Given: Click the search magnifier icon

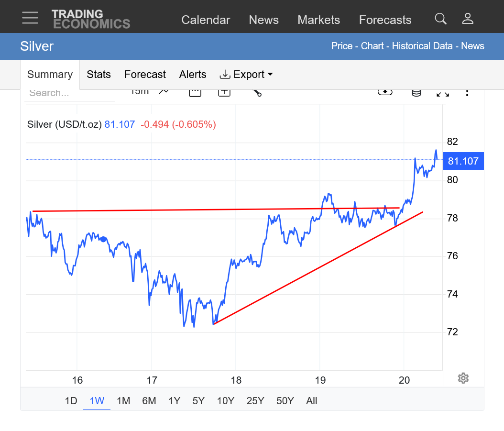Looking at the screenshot, I should [440, 19].
